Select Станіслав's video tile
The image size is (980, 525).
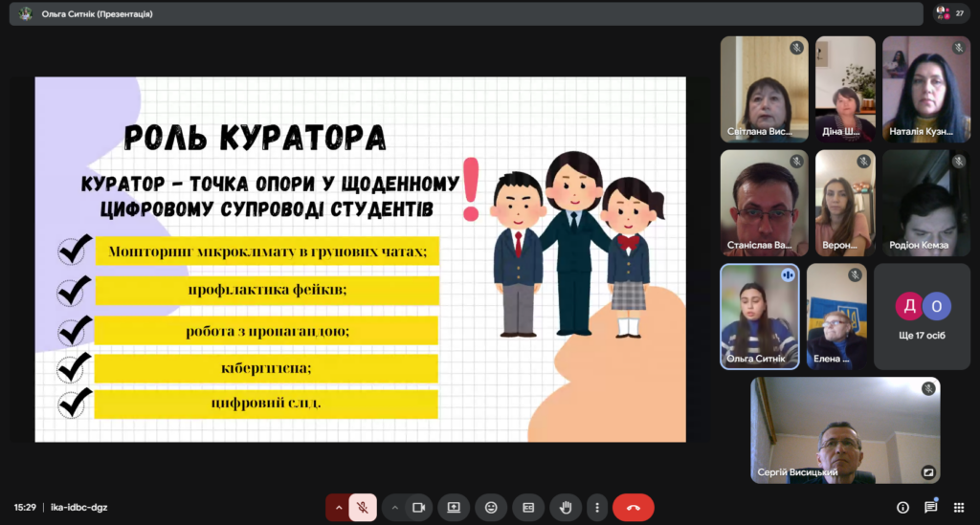point(764,203)
